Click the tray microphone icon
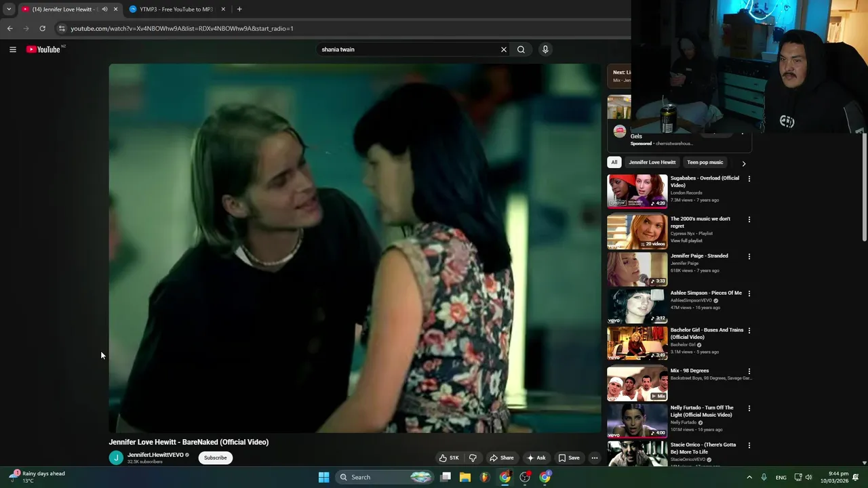The width and height of the screenshot is (868, 488). coord(764,477)
